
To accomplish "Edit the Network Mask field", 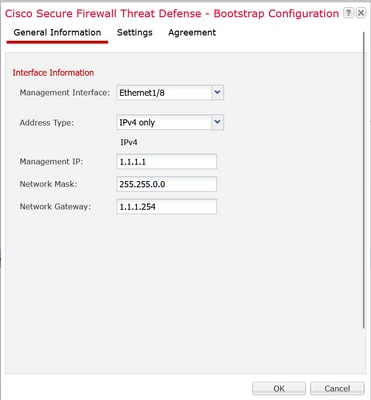I will pos(167,184).
